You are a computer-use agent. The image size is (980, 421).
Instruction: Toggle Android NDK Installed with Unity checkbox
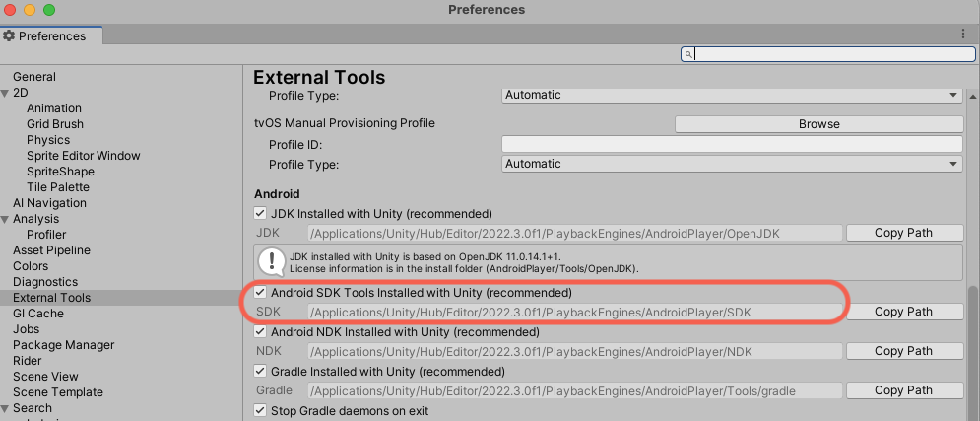coord(260,332)
